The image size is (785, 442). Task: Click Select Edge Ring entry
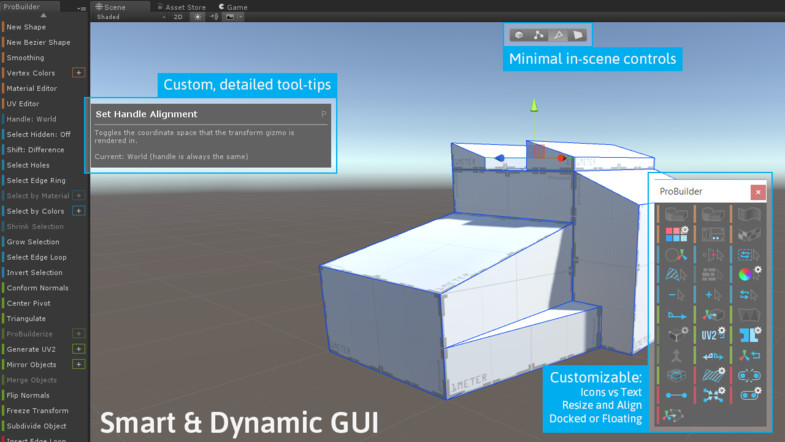pos(36,180)
